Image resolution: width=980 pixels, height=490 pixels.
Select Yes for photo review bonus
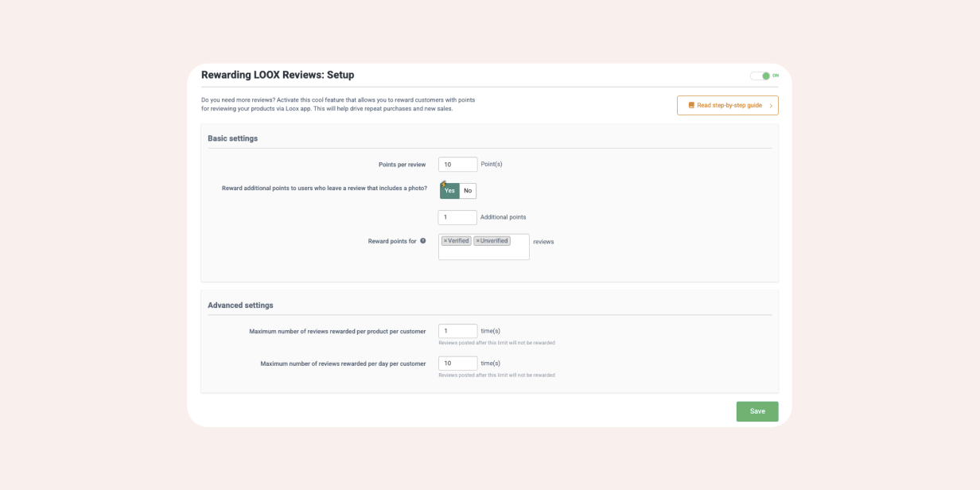point(449,191)
